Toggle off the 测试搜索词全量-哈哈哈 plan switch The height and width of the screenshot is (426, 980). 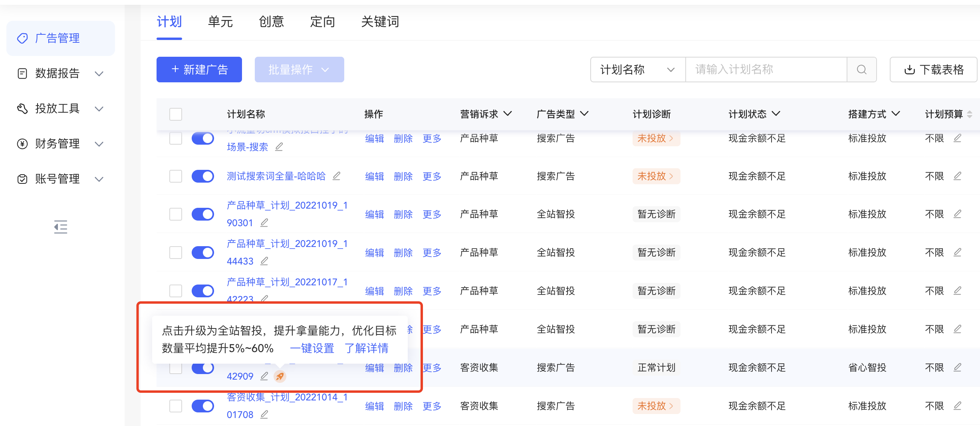203,176
